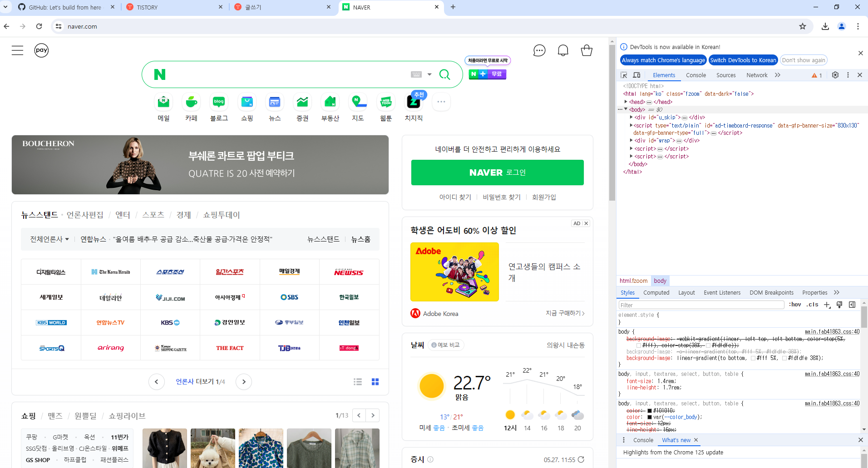868x468 pixels.
Task: Click the green search magnifier icon
Action: coord(445,74)
